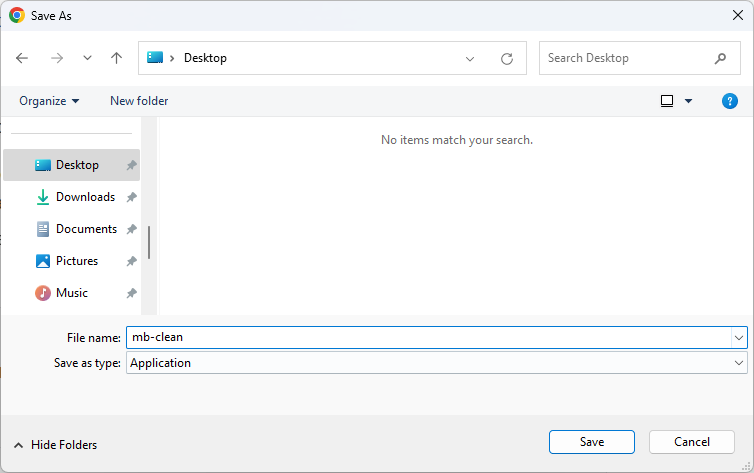The height and width of the screenshot is (473, 754).
Task: Open the Help question mark icon
Action: click(x=730, y=101)
